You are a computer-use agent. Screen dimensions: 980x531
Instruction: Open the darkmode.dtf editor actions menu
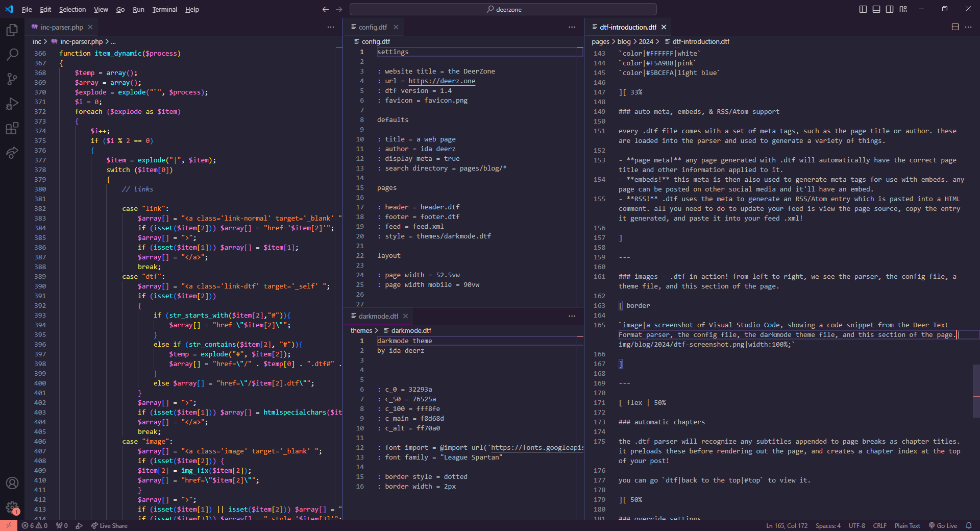tap(572, 316)
